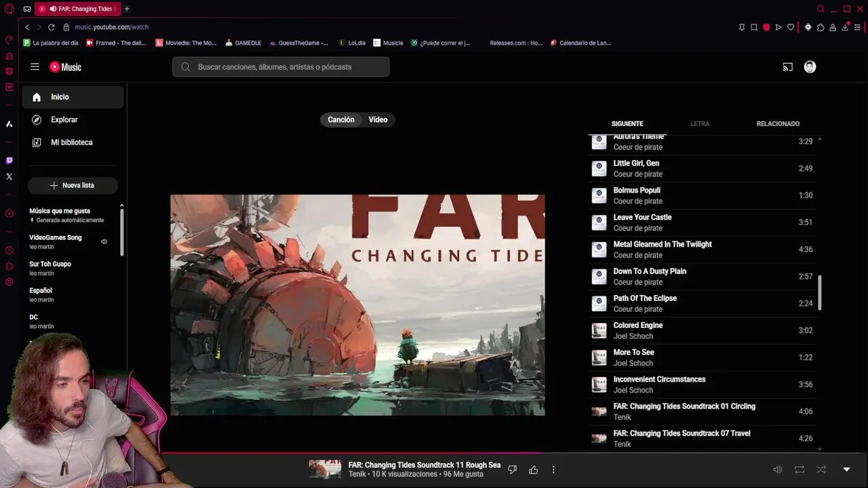Image resolution: width=868 pixels, height=488 pixels.
Task: Open Opera sidebar settings gear
Action: (x=9, y=282)
